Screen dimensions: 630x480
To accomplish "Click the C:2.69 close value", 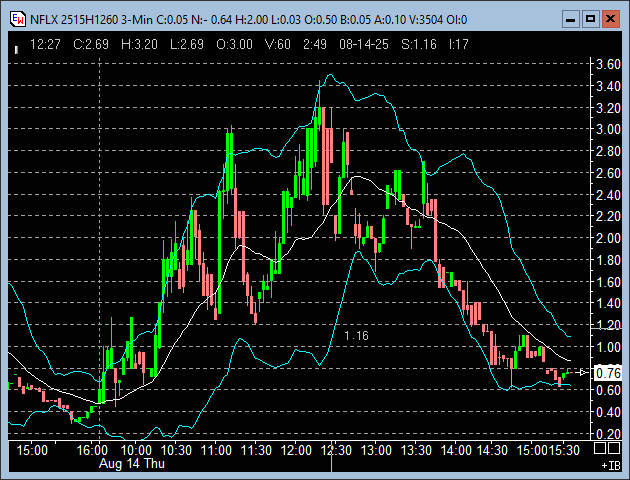I will pos(91,44).
